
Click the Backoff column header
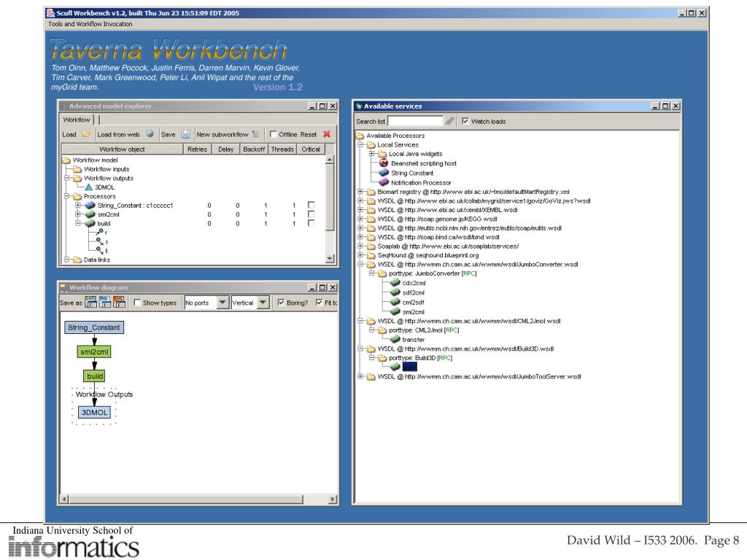click(254, 149)
